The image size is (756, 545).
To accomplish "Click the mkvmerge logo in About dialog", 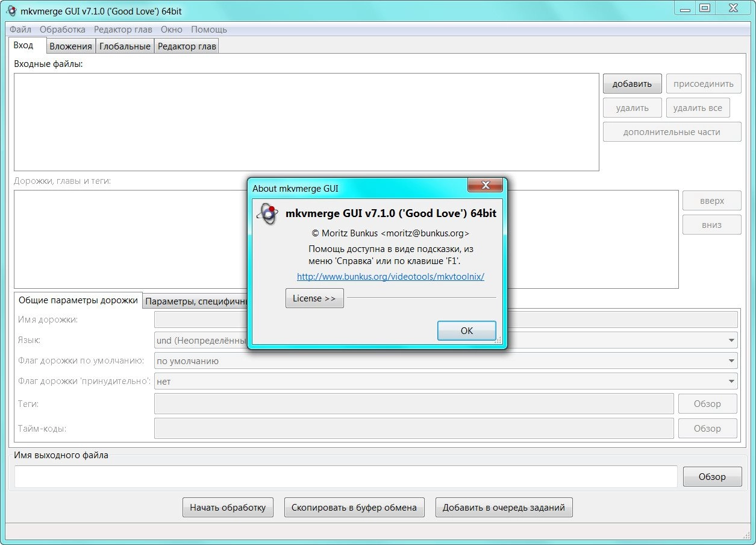I will point(267,214).
